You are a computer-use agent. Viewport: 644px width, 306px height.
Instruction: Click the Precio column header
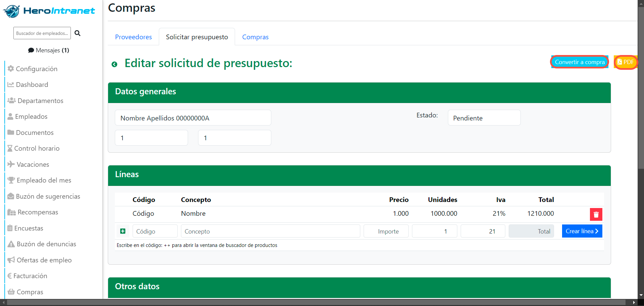399,200
